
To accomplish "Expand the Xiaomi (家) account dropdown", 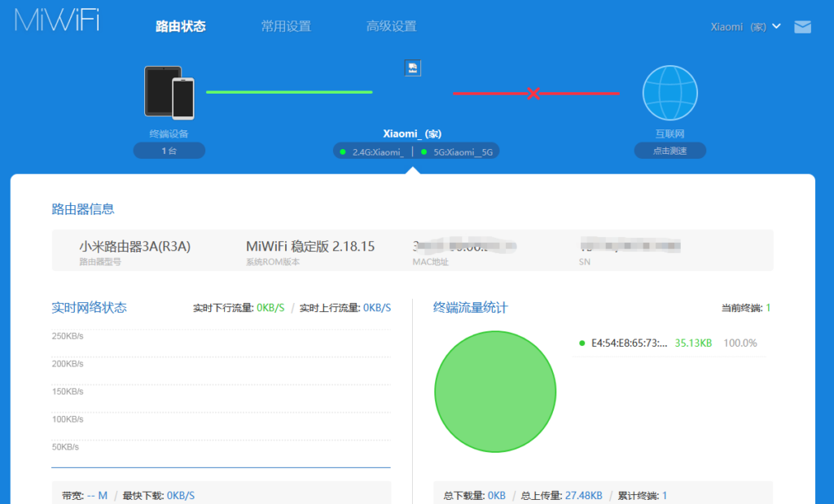I will [745, 27].
